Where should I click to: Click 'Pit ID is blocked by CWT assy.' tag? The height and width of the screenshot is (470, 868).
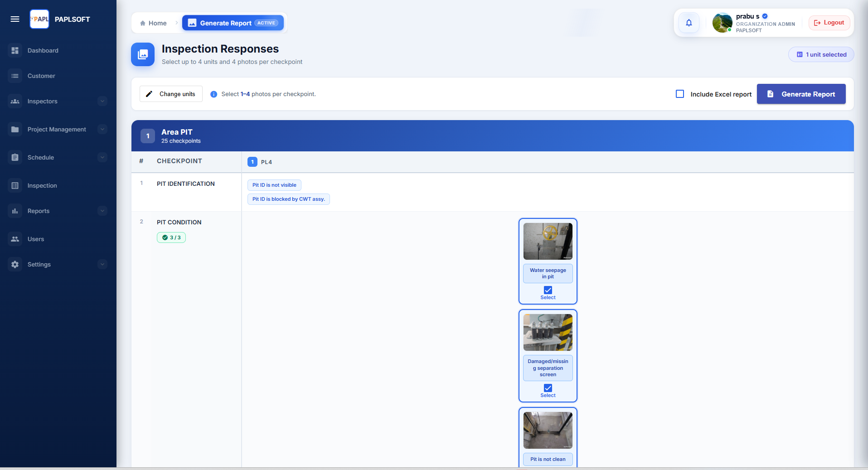click(289, 199)
